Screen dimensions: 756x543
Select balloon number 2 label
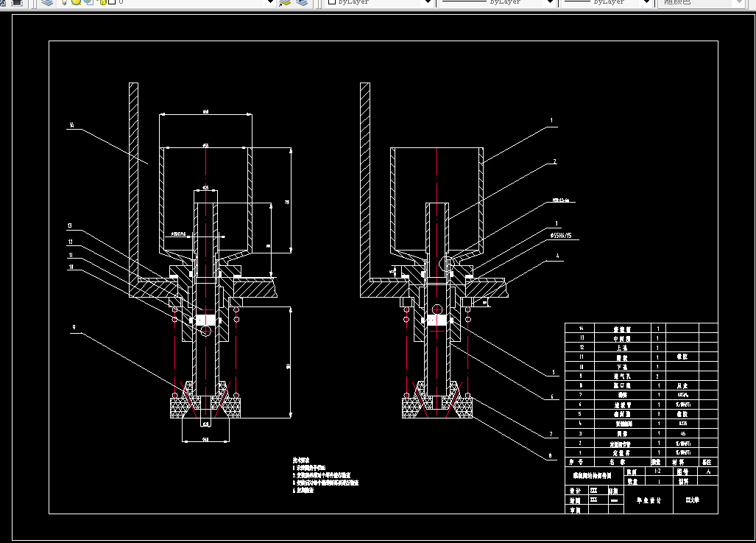554,161
